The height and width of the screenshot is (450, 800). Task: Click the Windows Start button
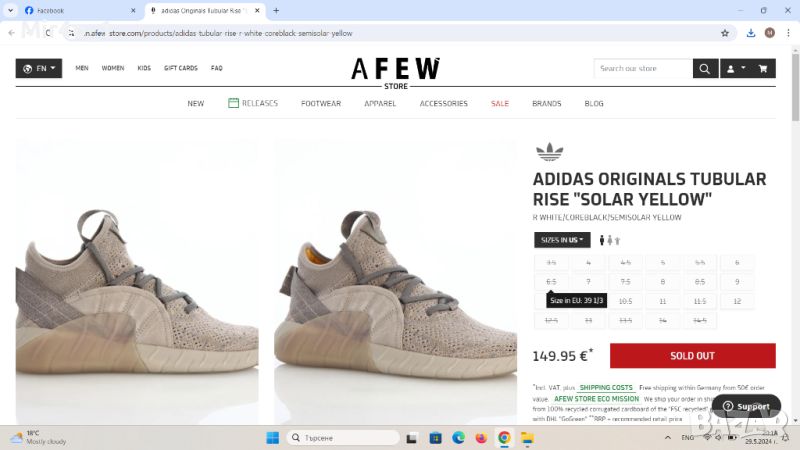pyautogui.click(x=273, y=438)
